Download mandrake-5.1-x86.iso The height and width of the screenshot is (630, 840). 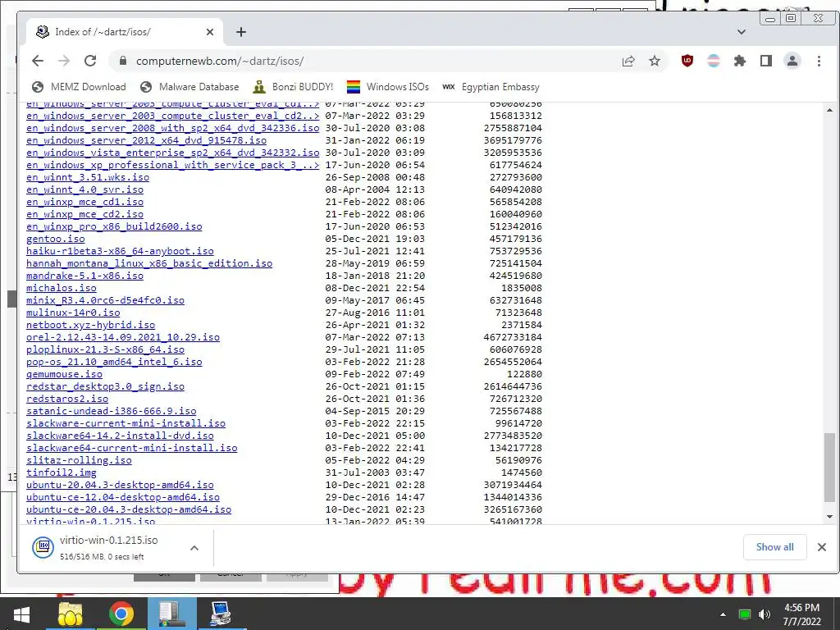pos(84,276)
